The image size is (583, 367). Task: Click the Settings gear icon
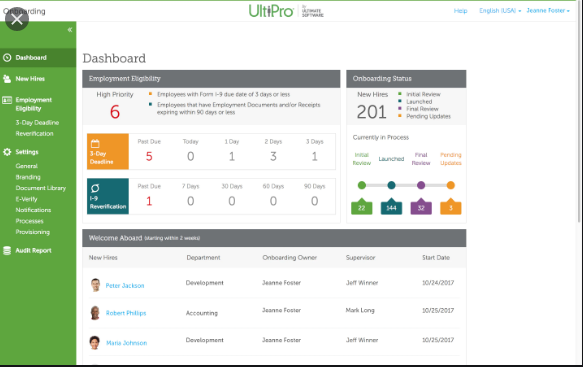7,152
